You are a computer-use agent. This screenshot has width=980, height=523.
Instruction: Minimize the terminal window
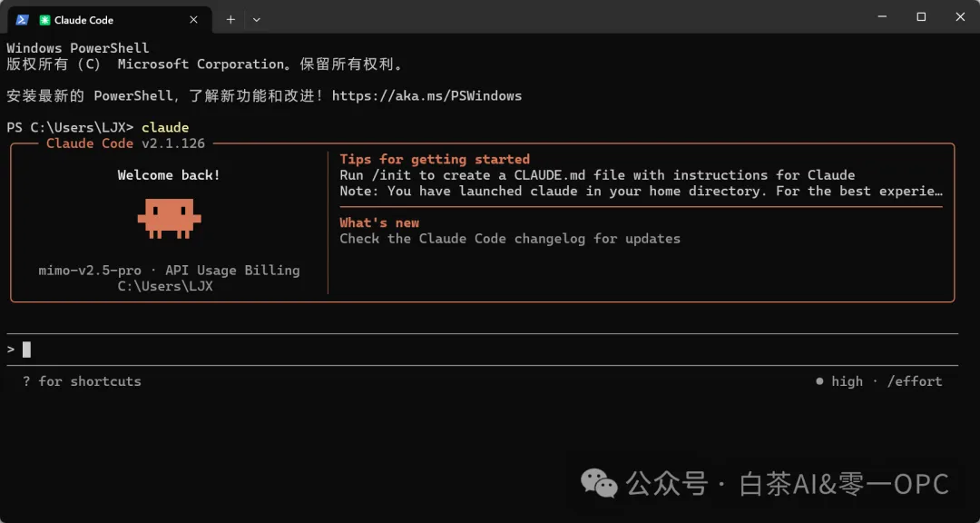(882, 17)
